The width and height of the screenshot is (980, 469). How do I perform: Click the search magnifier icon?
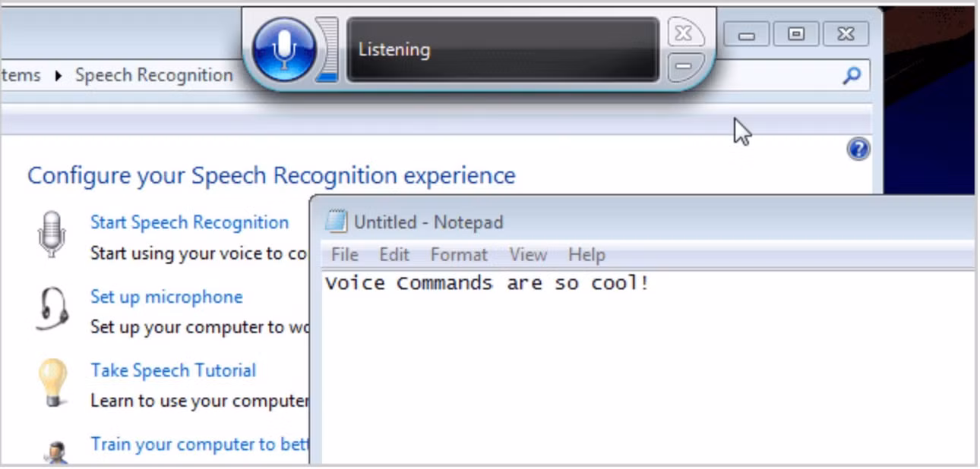pos(852,75)
